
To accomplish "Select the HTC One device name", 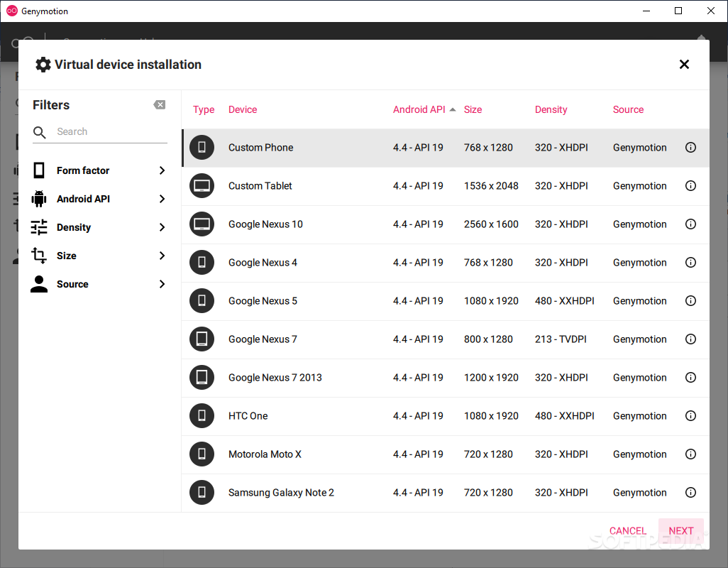I will pyautogui.click(x=248, y=416).
